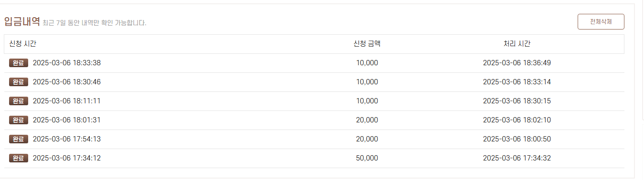Click the 전체삭제 button
644x180 pixels.
[x=601, y=21]
